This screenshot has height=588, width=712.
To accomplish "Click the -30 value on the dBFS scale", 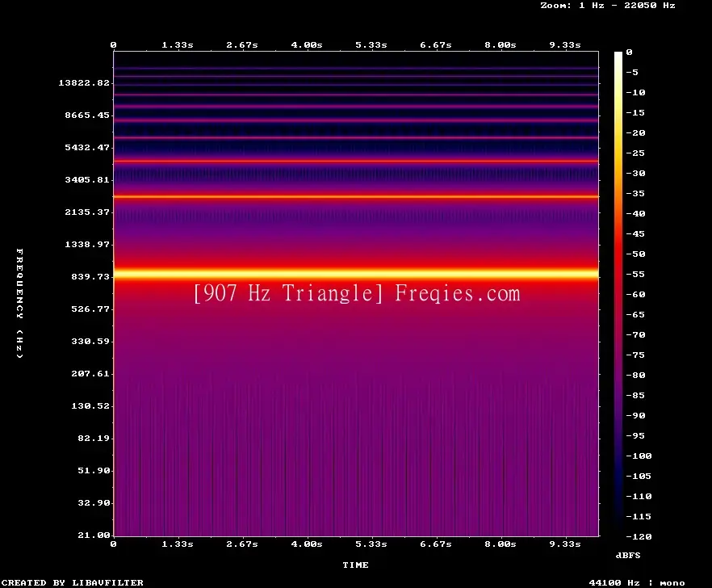I will click(635, 173).
